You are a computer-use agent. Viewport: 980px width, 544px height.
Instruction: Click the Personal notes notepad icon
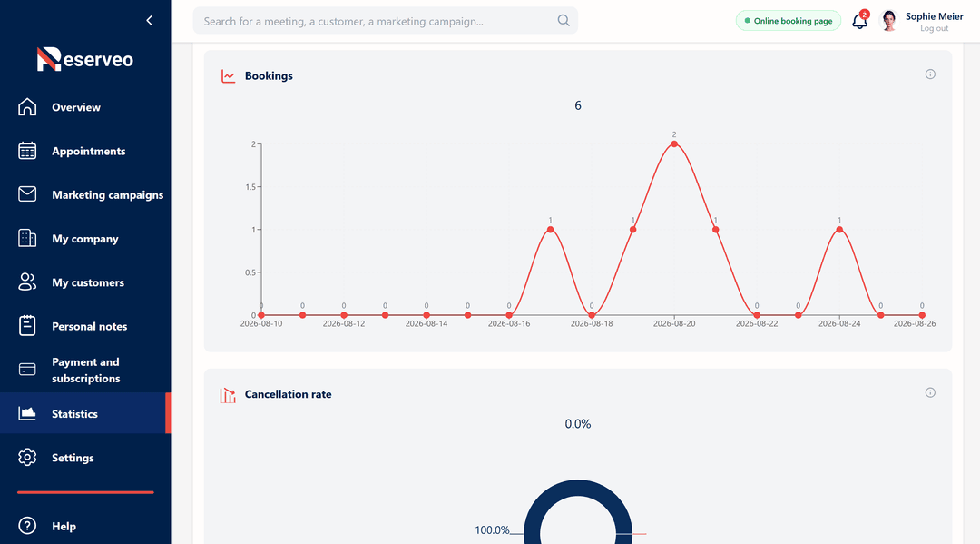27,326
